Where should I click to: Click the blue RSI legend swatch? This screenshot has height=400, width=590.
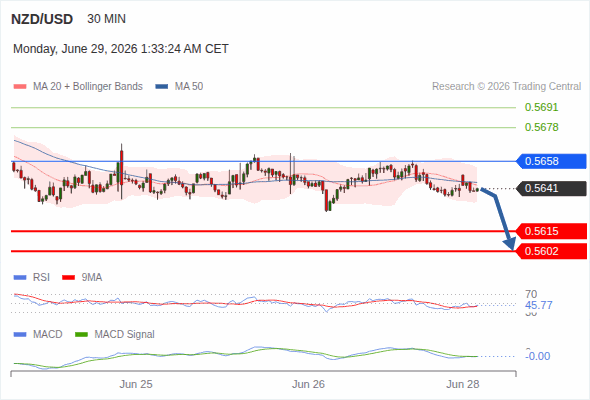click(20, 278)
